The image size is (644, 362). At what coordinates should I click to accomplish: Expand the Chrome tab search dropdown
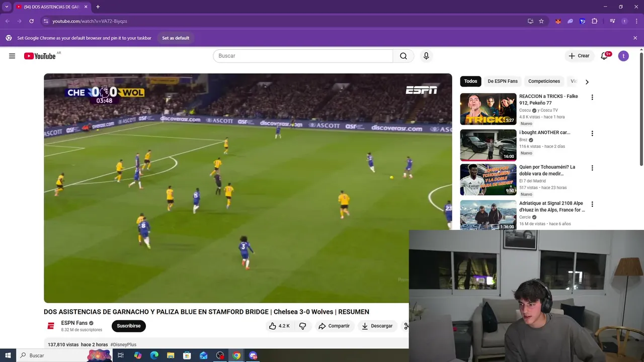pyautogui.click(x=7, y=7)
